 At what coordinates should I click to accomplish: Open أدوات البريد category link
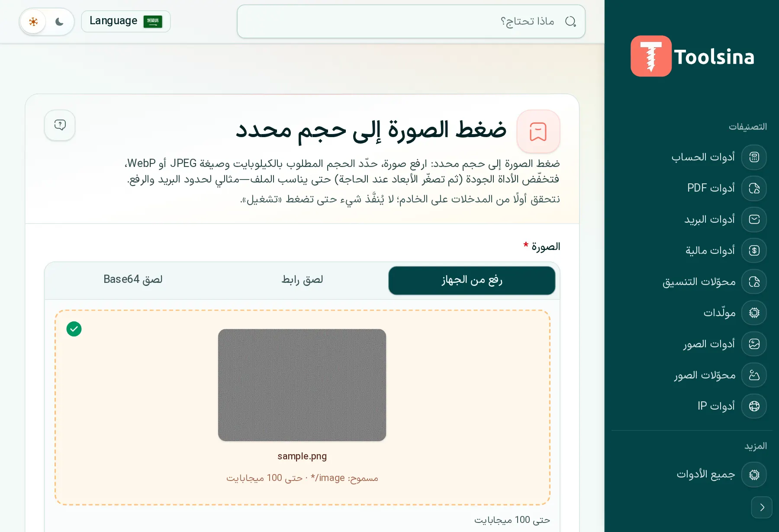709,219
